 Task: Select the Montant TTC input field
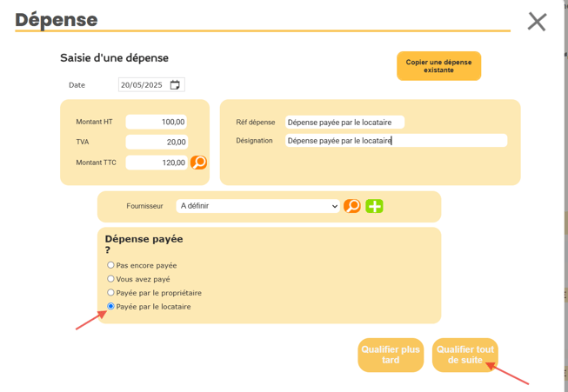coord(157,163)
